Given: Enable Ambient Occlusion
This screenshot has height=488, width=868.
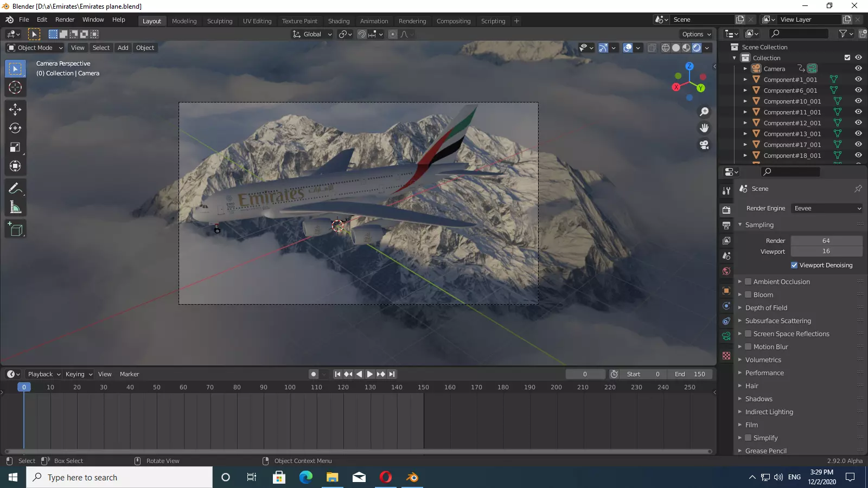Looking at the screenshot, I should (748, 282).
